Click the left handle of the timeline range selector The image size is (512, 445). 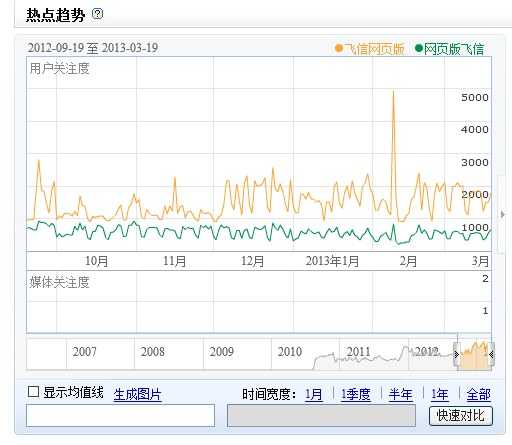(456, 354)
